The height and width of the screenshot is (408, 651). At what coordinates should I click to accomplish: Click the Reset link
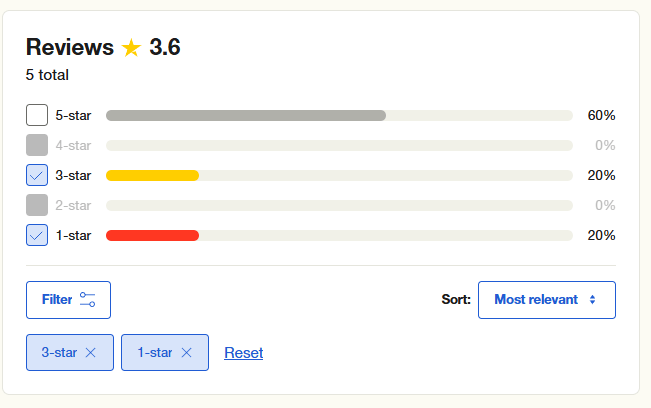pyautogui.click(x=244, y=353)
